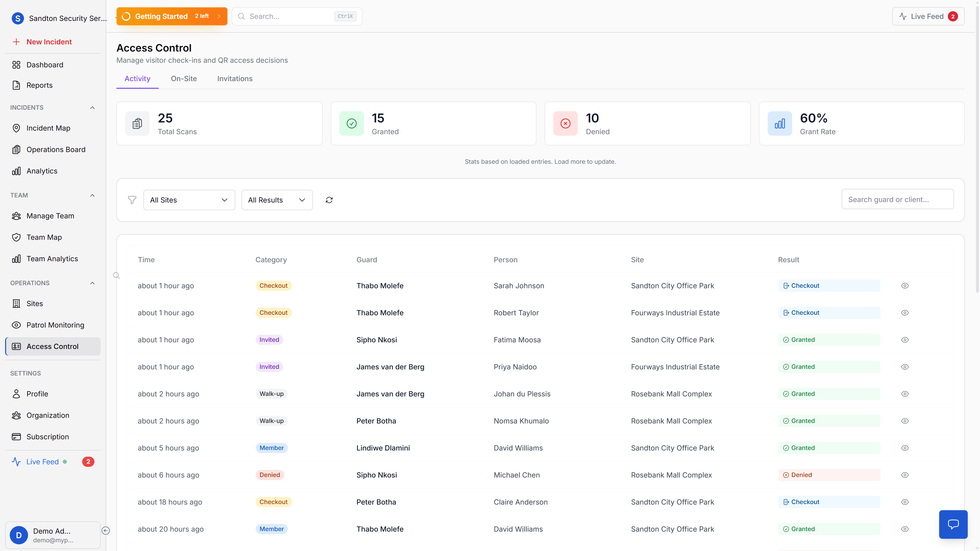Open Incident Map from sidebar
This screenshot has width=980, height=551.
(x=48, y=128)
